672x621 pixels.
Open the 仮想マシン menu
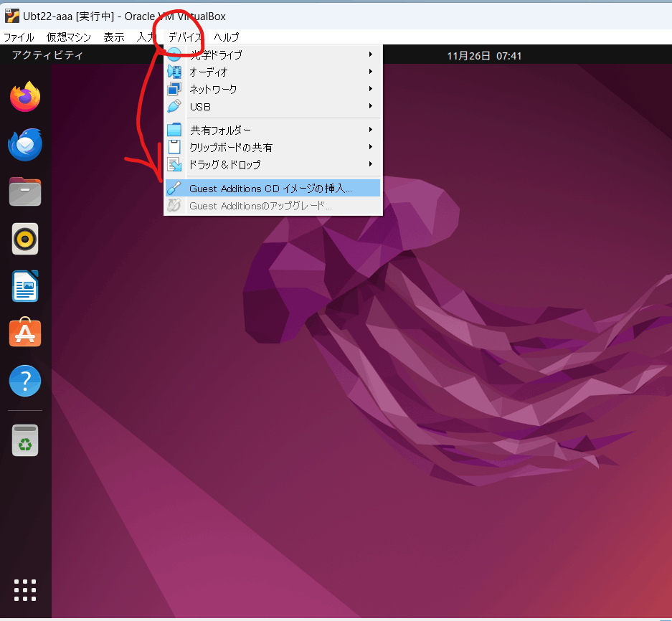coord(69,37)
